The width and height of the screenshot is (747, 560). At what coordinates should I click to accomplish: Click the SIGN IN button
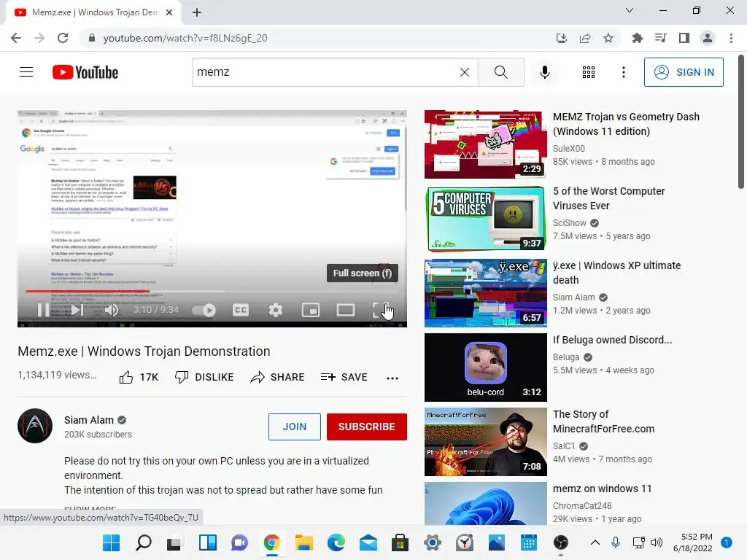click(x=684, y=72)
